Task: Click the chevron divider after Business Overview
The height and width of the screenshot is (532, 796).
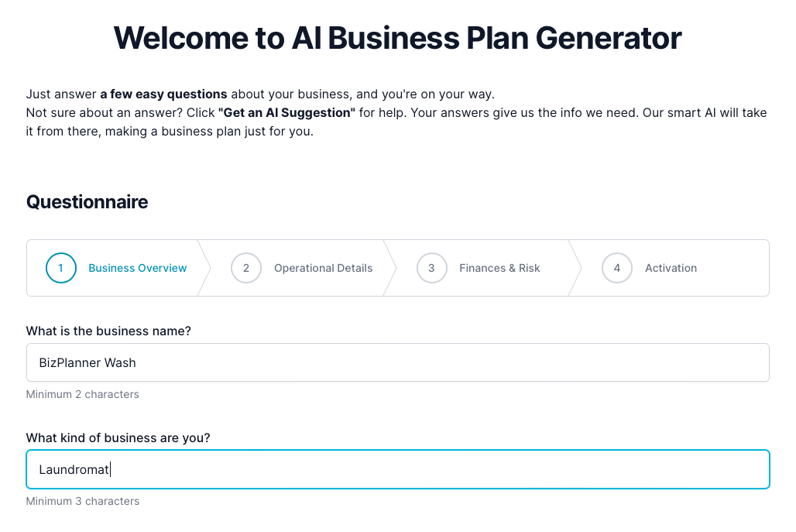Action: 205,268
